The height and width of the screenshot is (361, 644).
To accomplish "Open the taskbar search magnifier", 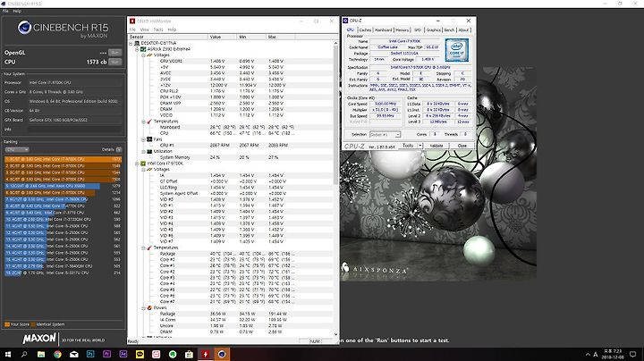I will pyautogui.click(x=24, y=354).
